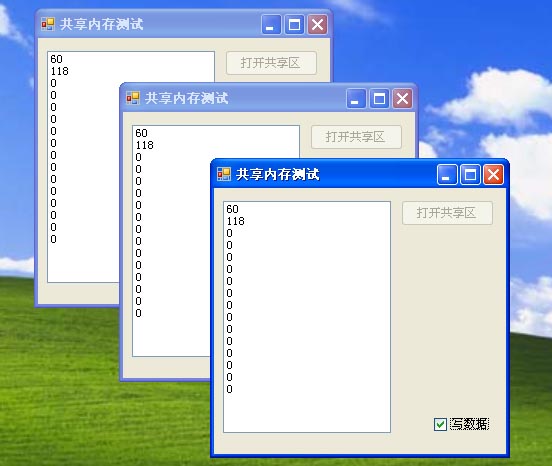
Task: Click 打开共享区 button in the front window
Action: [x=447, y=213]
